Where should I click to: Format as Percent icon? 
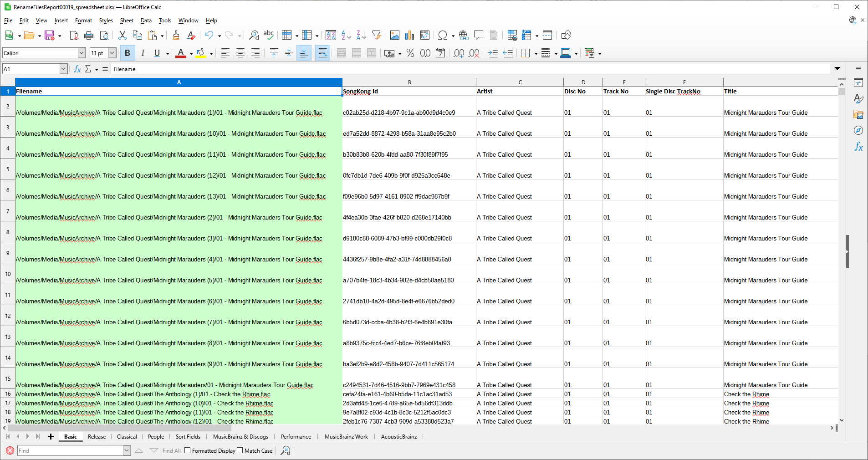coord(410,53)
